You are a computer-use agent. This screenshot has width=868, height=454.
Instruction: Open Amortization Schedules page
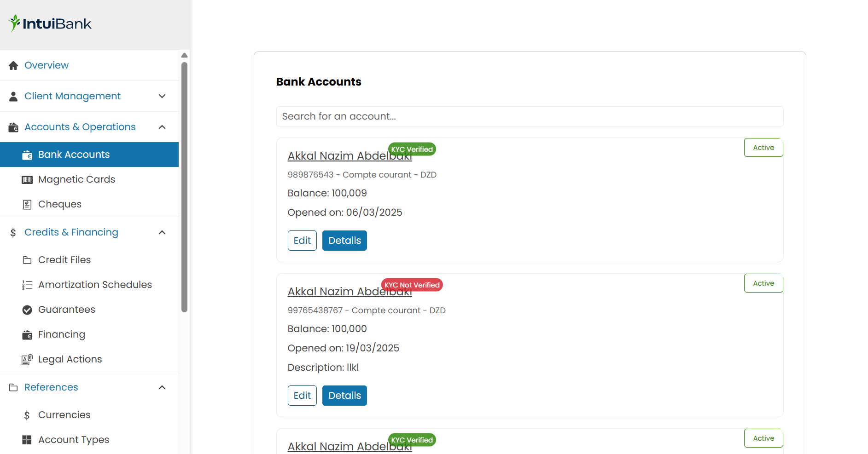pyautogui.click(x=89, y=285)
